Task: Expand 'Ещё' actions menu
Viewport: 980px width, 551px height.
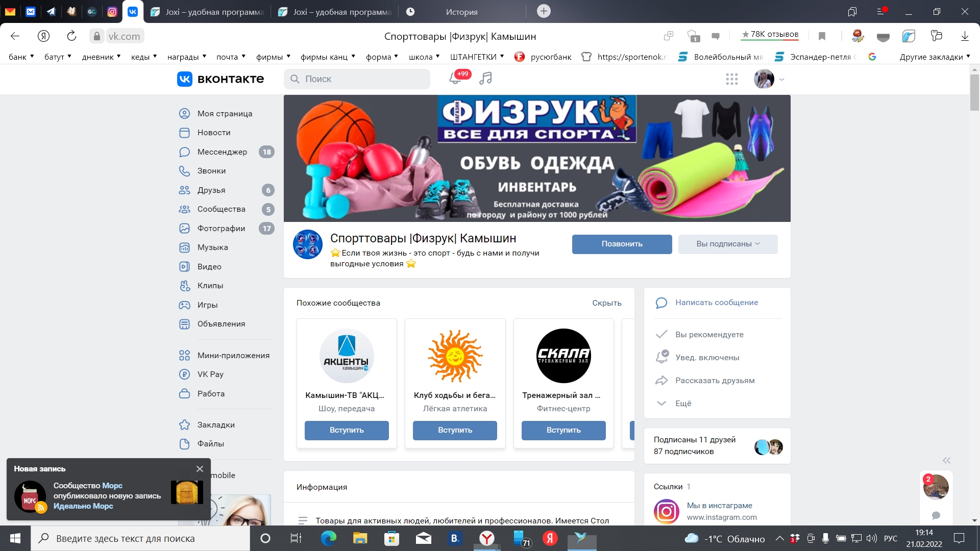Action: (682, 404)
